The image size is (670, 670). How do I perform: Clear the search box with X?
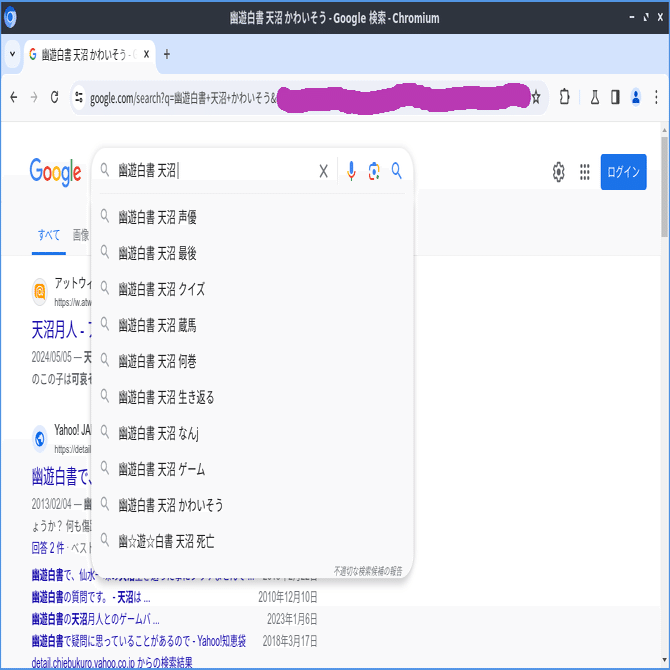(323, 171)
